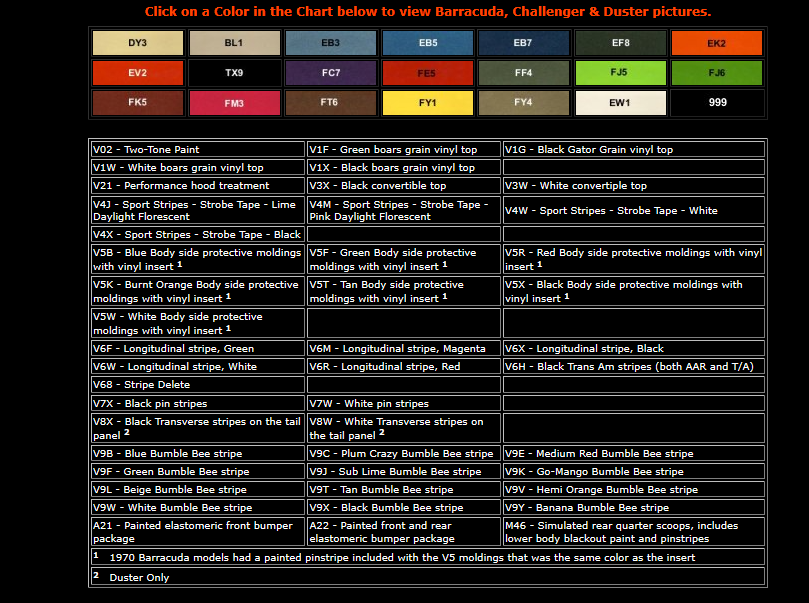Click V5X Black Body side moldings cell
The width and height of the screenshot is (809, 603).
point(634,291)
